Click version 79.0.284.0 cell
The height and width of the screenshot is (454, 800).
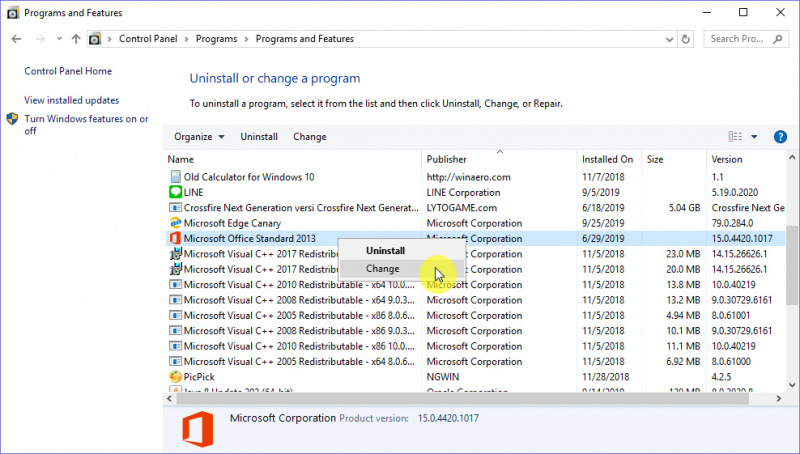(x=732, y=223)
